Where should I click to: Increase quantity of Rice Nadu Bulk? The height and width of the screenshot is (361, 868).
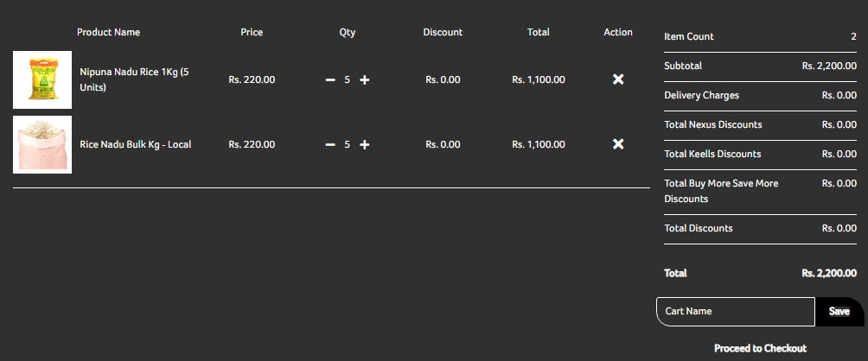pyautogui.click(x=364, y=145)
